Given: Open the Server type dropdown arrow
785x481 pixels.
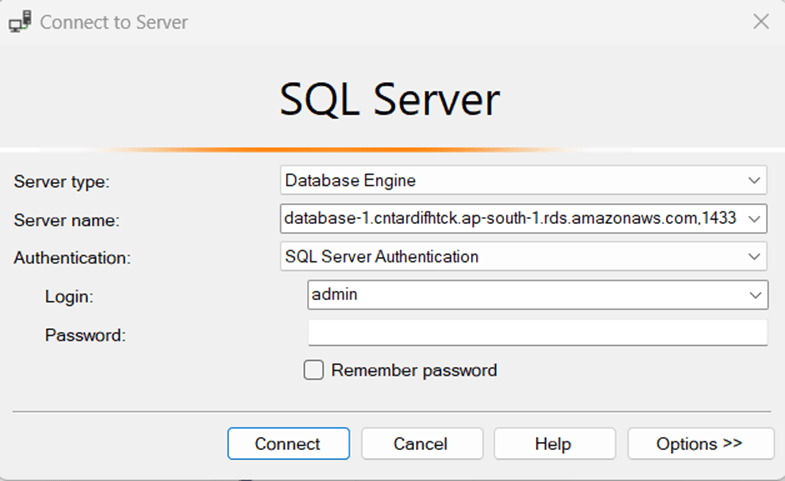Looking at the screenshot, I should 753,181.
